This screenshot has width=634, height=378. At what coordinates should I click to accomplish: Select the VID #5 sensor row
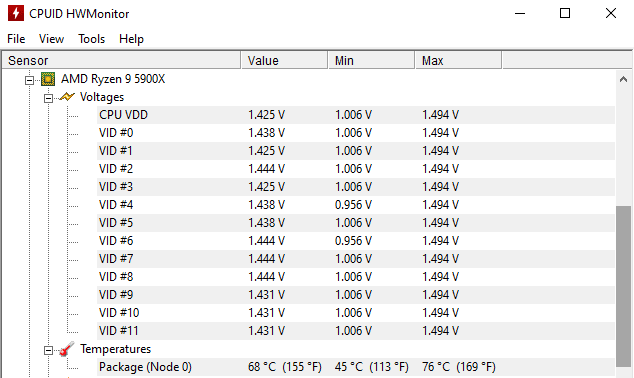pyautogui.click(x=356, y=223)
